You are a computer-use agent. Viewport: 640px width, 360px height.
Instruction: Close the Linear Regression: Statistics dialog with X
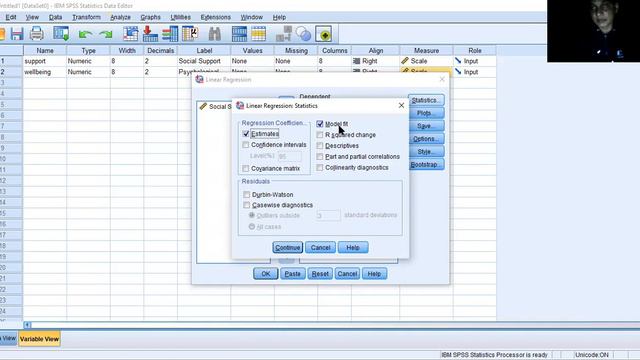tap(401, 105)
